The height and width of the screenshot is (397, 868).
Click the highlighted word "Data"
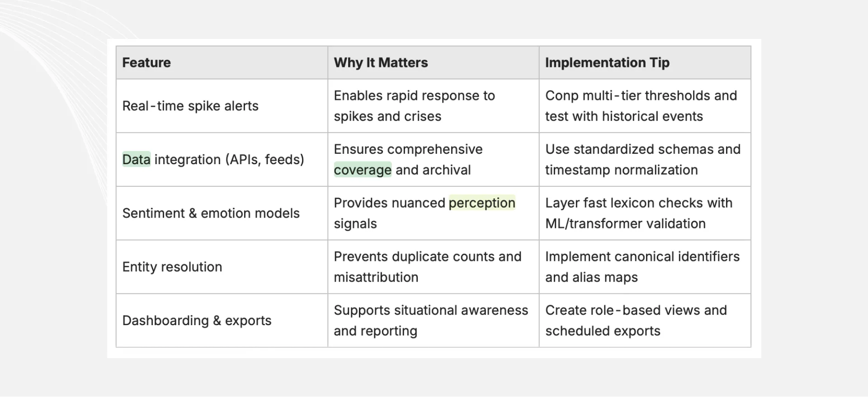136,160
